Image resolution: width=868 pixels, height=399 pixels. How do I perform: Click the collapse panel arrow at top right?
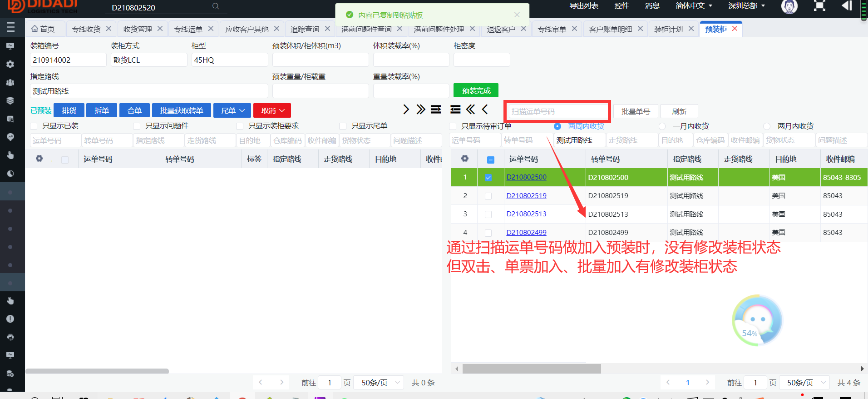pos(847,5)
